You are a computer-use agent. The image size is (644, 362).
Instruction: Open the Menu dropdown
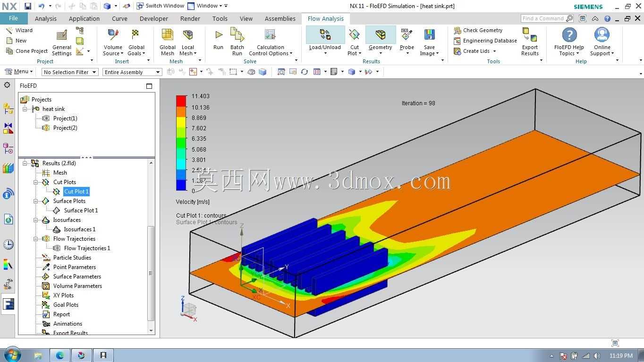[x=19, y=72]
